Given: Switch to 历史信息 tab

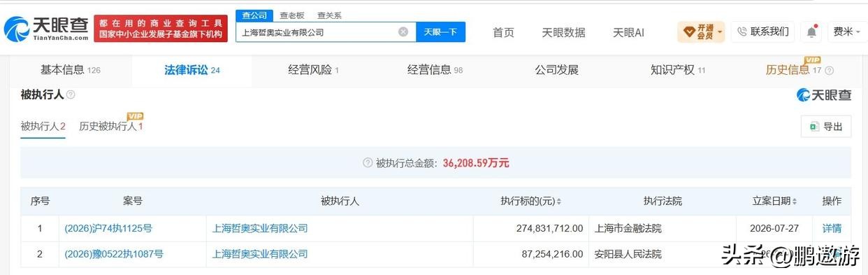Looking at the screenshot, I should (x=793, y=70).
